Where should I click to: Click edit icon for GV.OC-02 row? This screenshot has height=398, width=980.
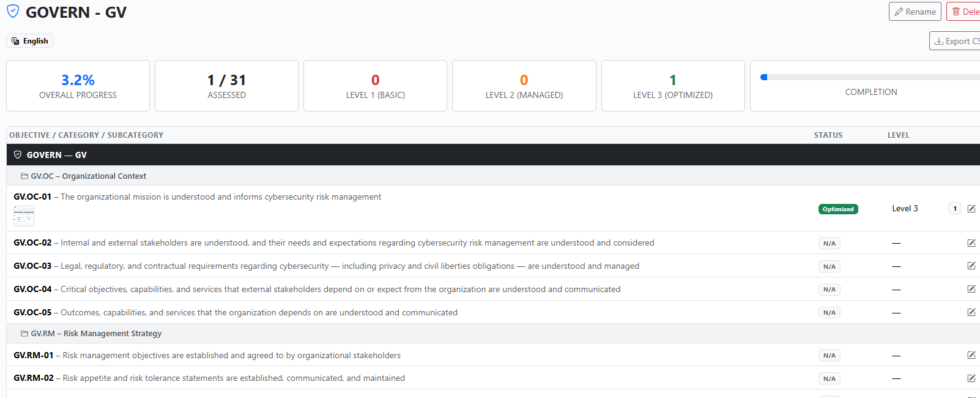tap(971, 243)
